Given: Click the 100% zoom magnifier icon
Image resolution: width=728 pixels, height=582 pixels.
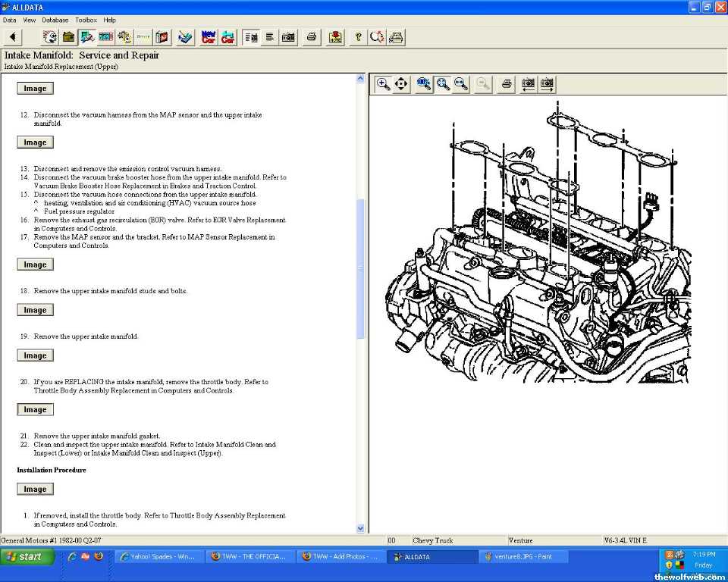Looking at the screenshot, I should [x=424, y=84].
